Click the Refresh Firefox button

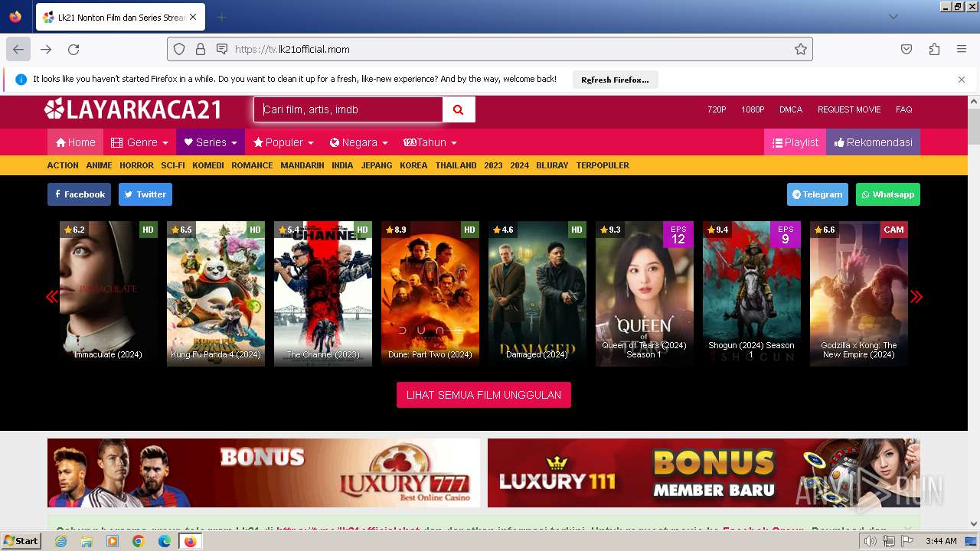615,80
